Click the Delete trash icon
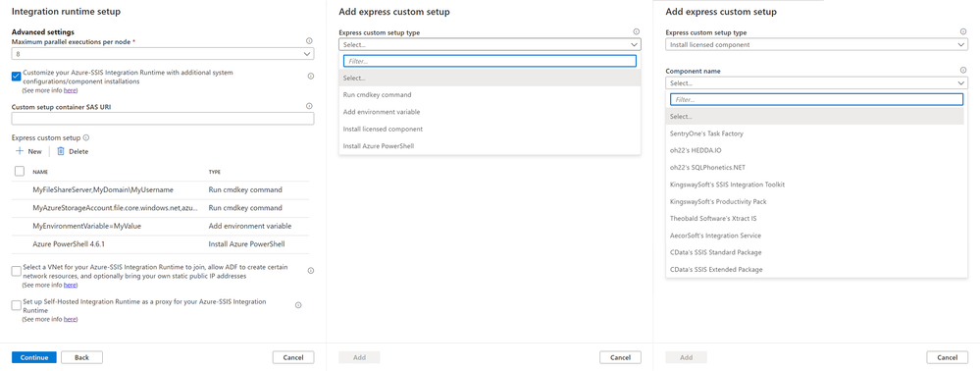This screenshot has width=980, height=371. (61, 151)
